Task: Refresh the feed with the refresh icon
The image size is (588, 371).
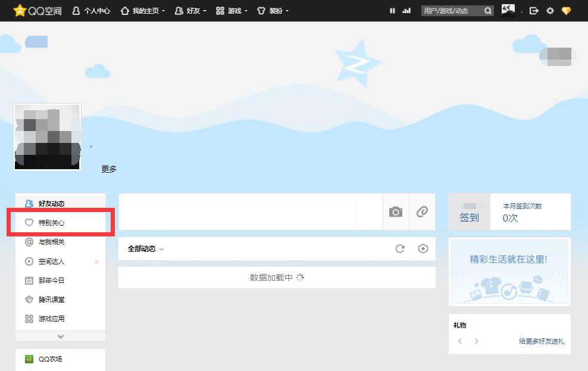Action: click(400, 248)
